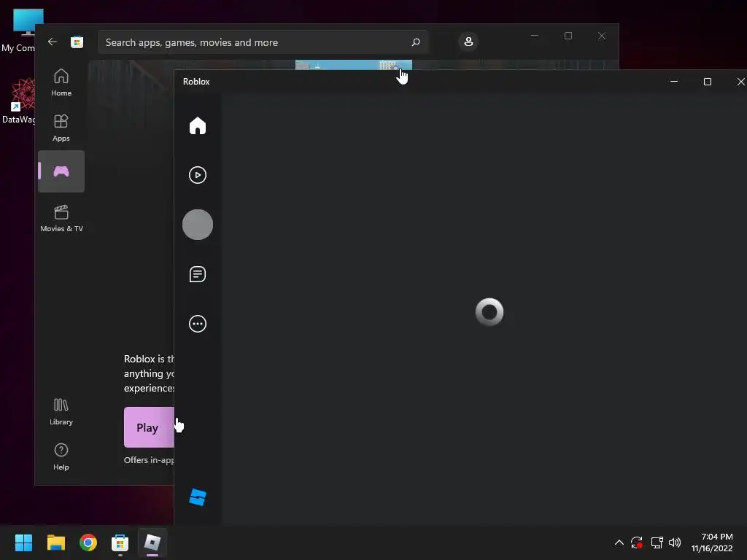This screenshot has width=747, height=560.
Task: Click the Microsoft Store logo icon in title bar
Action: coord(77,42)
